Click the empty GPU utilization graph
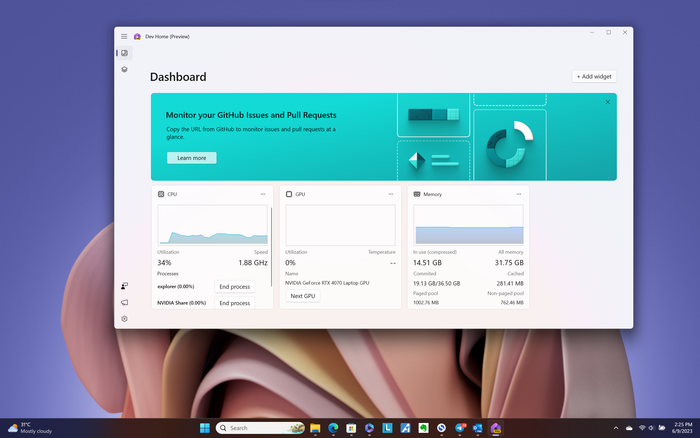Image resolution: width=700 pixels, height=438 pixels. coord(340,225)
